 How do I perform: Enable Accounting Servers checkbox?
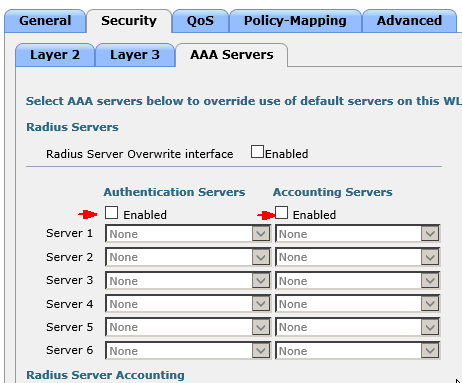282,213
